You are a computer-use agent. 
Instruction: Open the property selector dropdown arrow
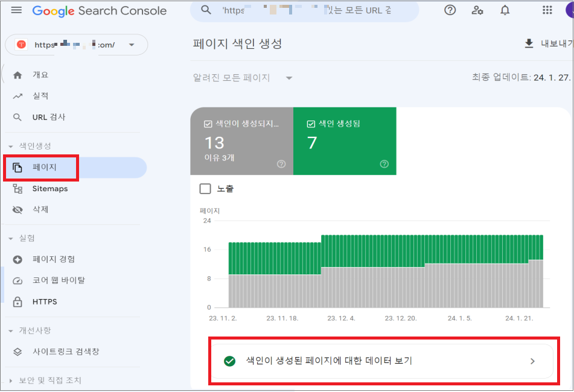(x=132, y=45)
